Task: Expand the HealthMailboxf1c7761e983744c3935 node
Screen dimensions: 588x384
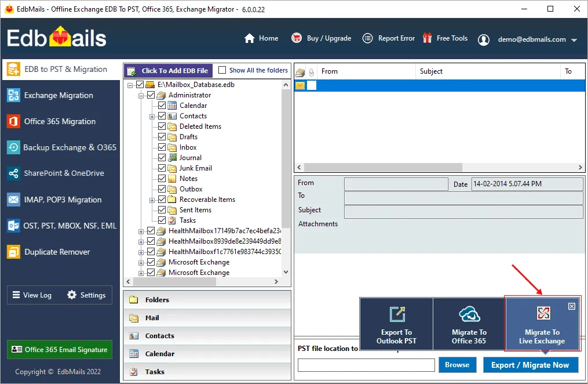Action: 141,252
